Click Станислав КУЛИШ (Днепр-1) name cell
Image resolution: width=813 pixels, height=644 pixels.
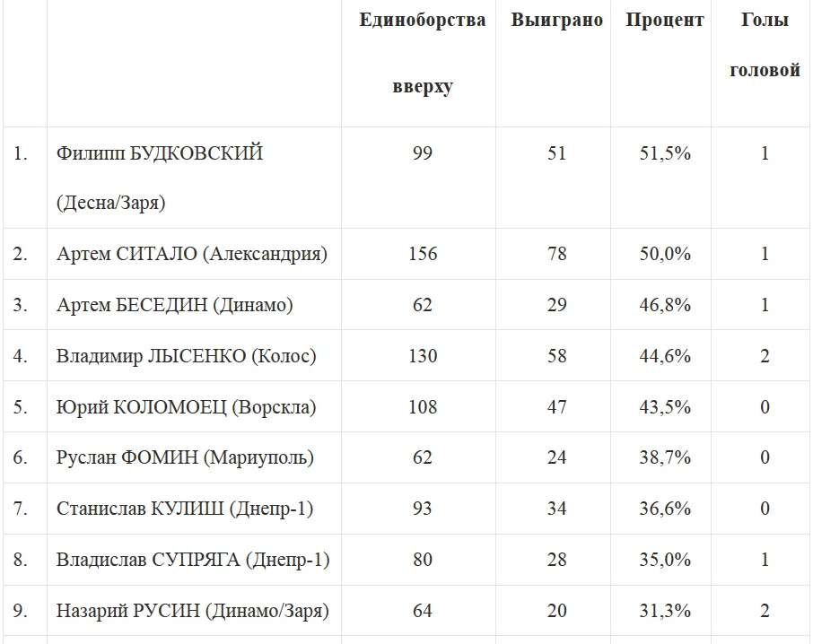click(185, 509)
